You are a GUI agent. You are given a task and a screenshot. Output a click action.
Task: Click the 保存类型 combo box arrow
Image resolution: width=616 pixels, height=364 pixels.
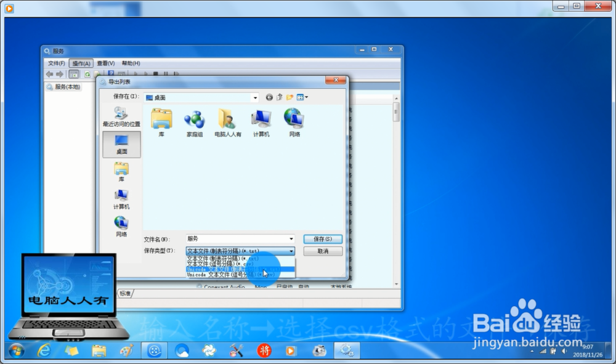pos(291,251)
